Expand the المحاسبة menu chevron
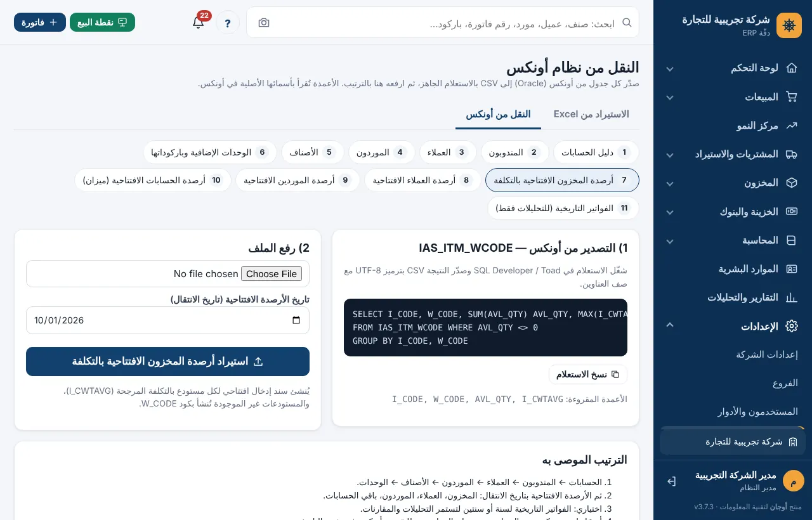The image size is (812, 520). tap(669, 241)
